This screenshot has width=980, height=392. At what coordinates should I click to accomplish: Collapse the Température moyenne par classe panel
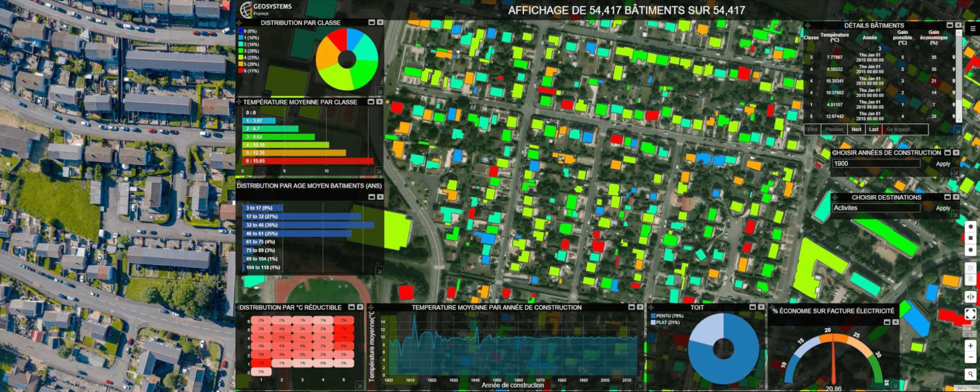pyautogui.click(x=371, y=102)
